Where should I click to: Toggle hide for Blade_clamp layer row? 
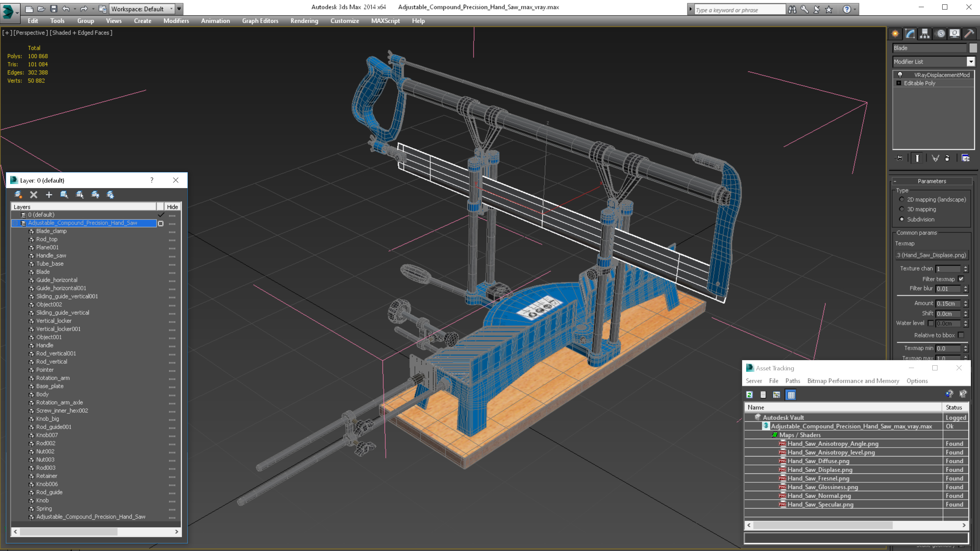click(172, 232)
